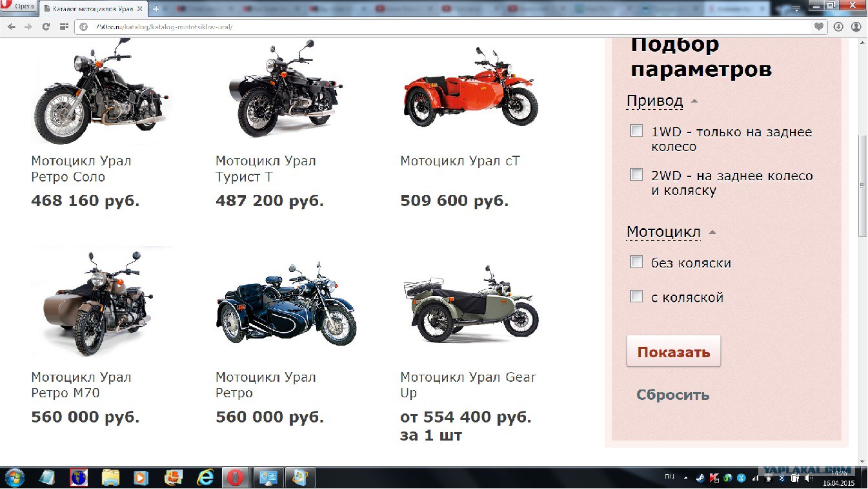Click the address bar URL field

point(452,26)
